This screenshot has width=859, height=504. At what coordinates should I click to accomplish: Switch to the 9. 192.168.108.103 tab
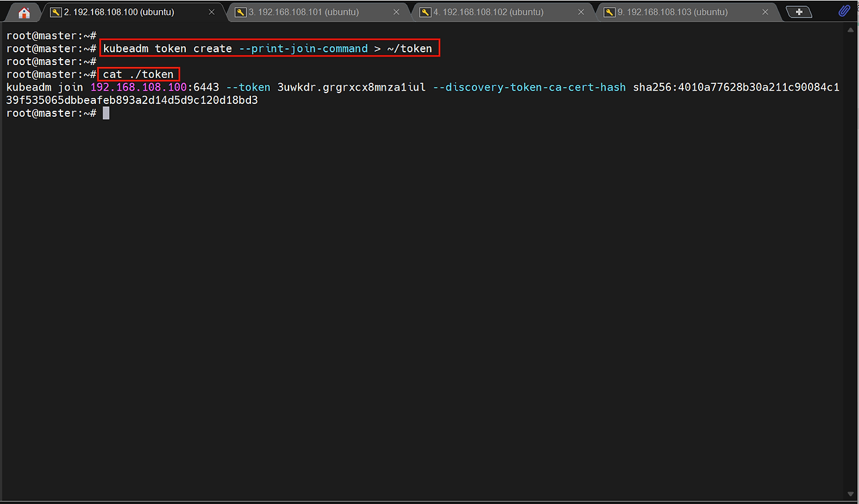coord(672,12)
